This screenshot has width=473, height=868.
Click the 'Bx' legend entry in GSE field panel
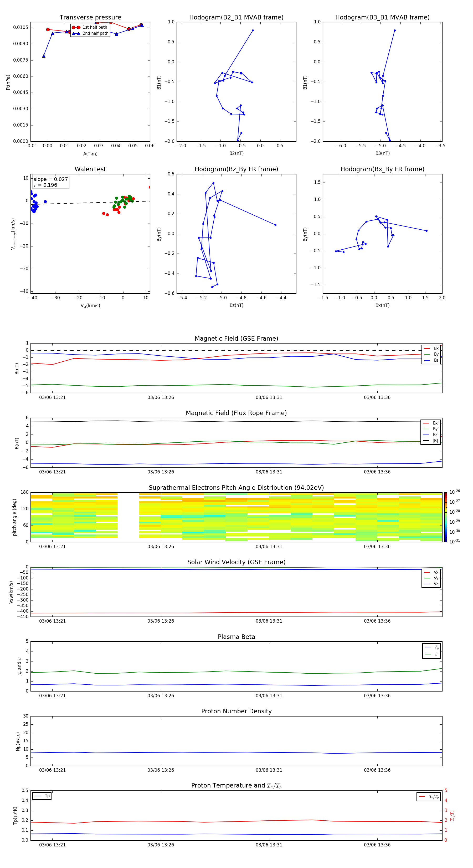[431, 349]
